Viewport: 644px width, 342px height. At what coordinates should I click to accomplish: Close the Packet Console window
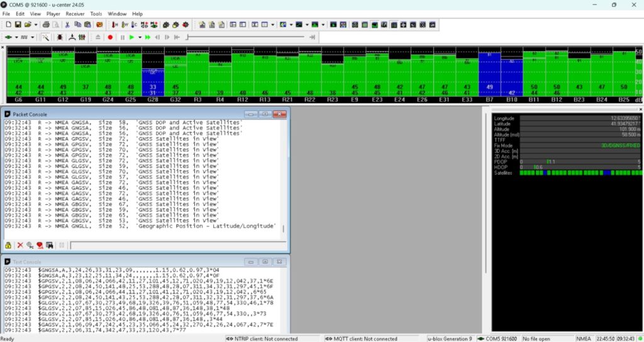pyautogui.click(x=279, y=114)
